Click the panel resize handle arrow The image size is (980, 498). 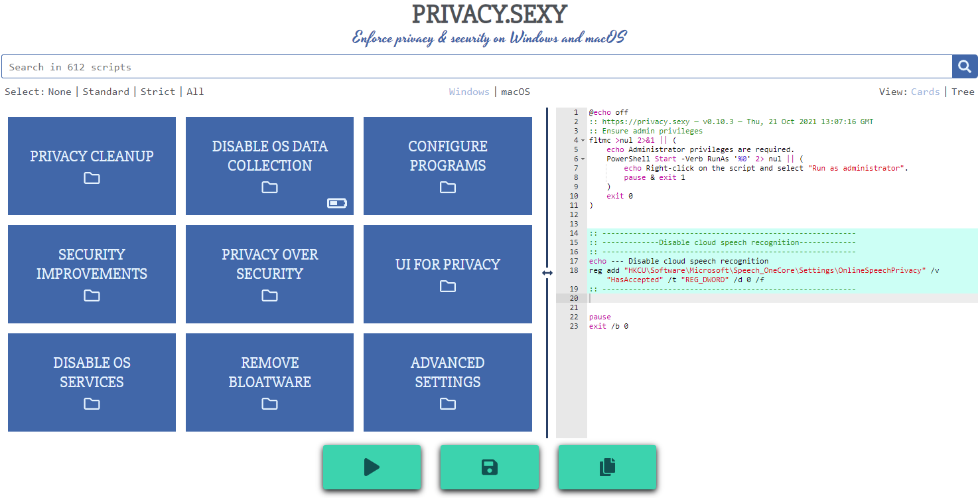tap(548, 273)
